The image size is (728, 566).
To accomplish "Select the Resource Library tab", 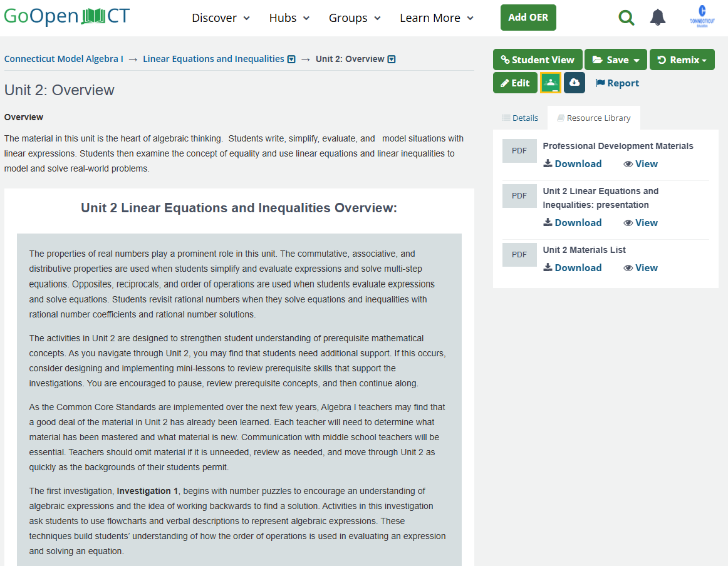I will click(594, 118).
